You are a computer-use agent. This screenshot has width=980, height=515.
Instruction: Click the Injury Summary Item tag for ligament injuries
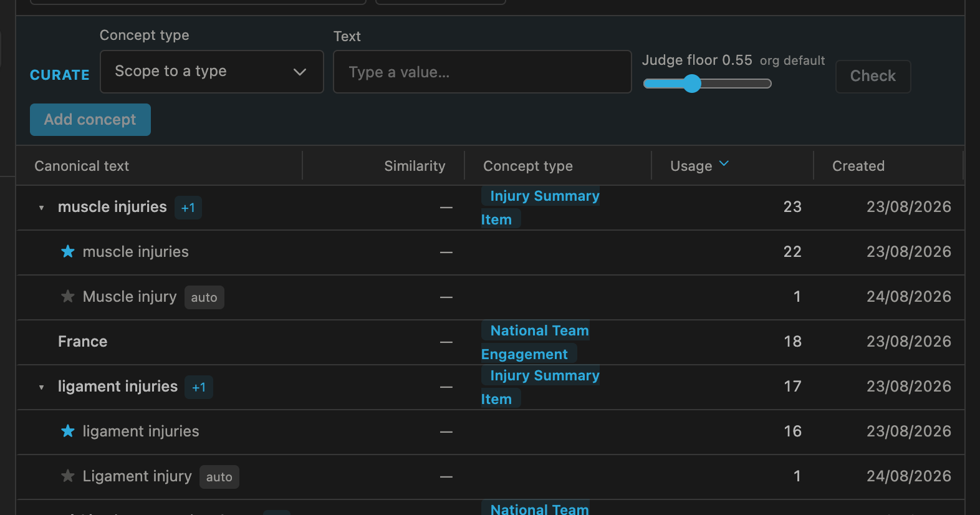click(540, 387)
